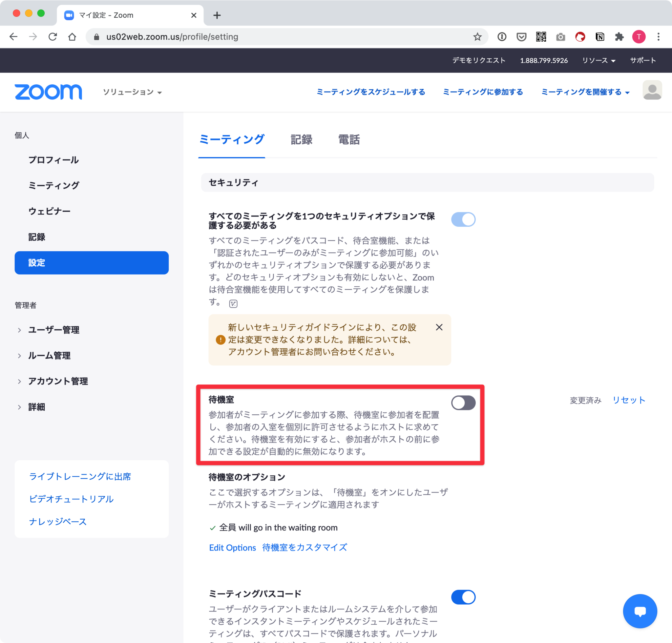Open the ソリューション dropdown

tap(132, 92)
